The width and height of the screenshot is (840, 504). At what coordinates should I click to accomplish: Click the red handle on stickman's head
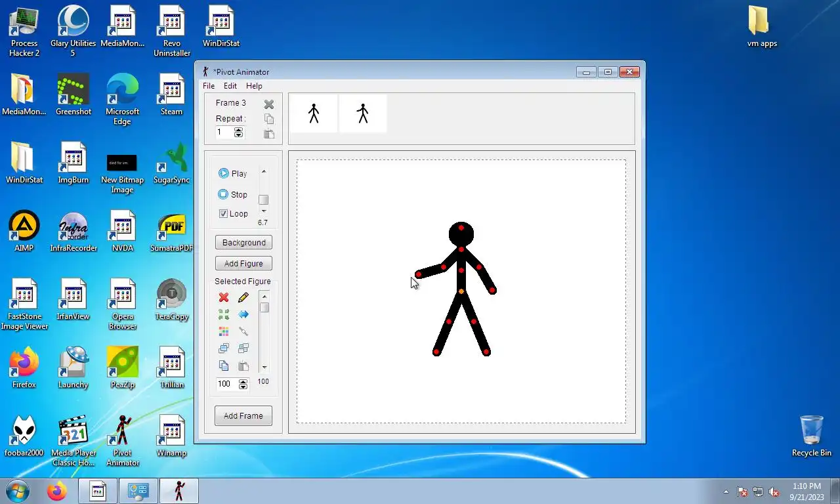pos(461,228)
